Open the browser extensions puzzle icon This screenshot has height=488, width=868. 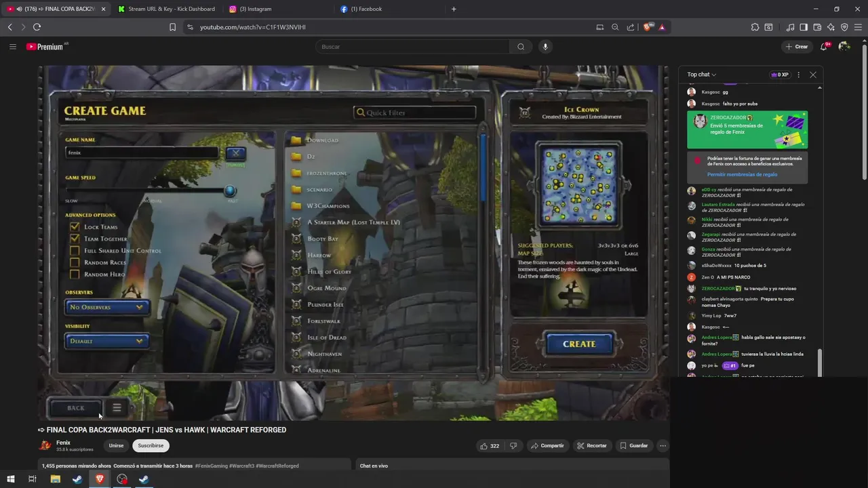coord(755,27)
